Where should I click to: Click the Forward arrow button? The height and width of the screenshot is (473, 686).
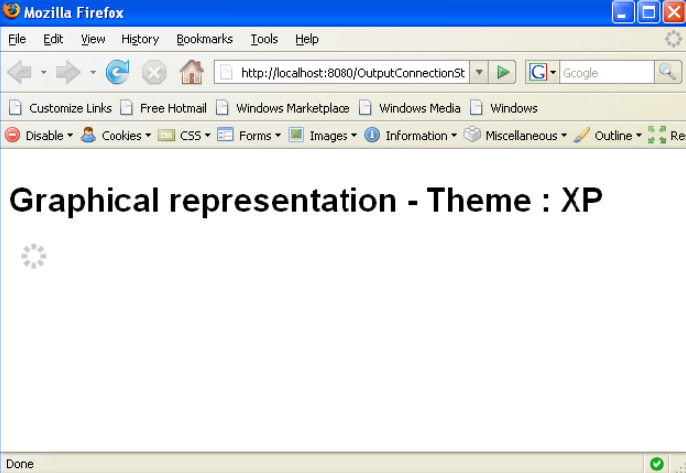point(68,72)
